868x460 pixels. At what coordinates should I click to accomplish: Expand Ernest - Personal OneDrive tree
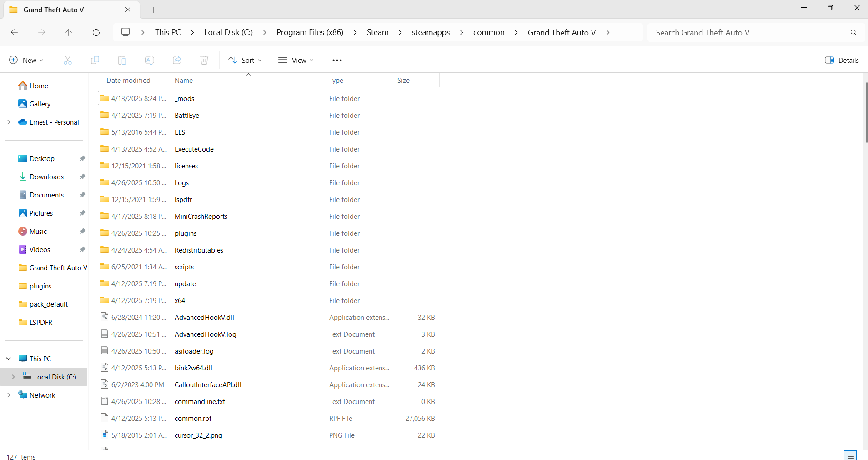pos(9,122)
